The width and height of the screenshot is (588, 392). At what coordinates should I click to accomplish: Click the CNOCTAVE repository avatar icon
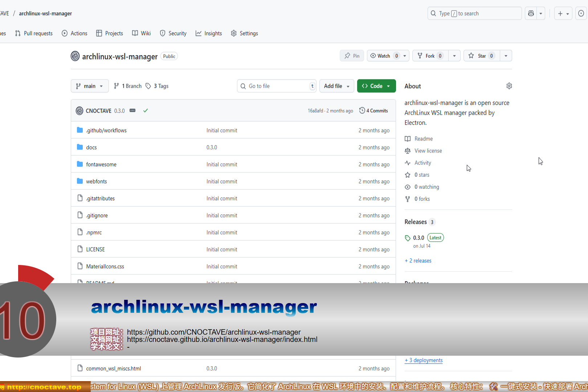click(75, 56)
